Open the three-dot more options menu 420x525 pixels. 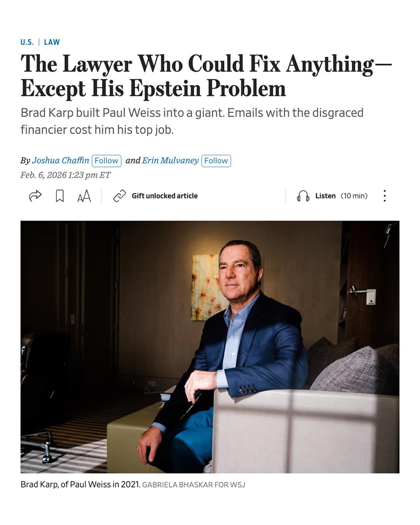click(x=385, y=196)
